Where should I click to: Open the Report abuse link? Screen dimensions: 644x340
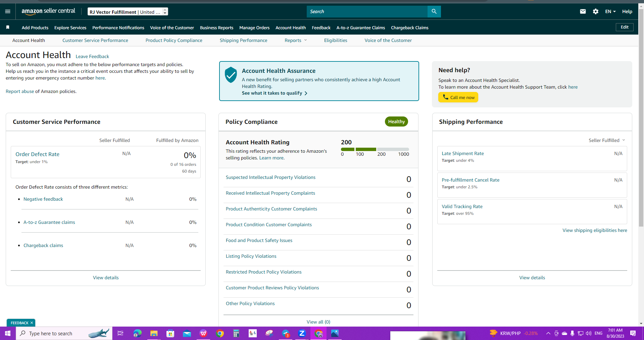[x=20, y=91]
